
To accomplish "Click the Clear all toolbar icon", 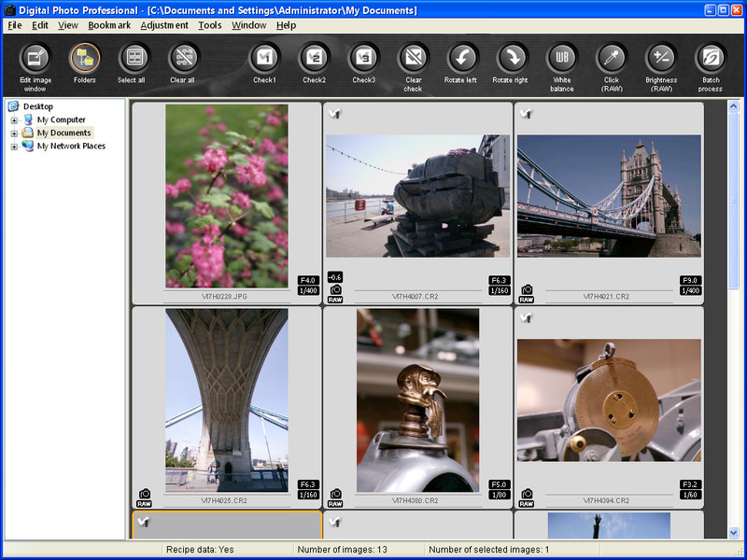I will [184, 58].
